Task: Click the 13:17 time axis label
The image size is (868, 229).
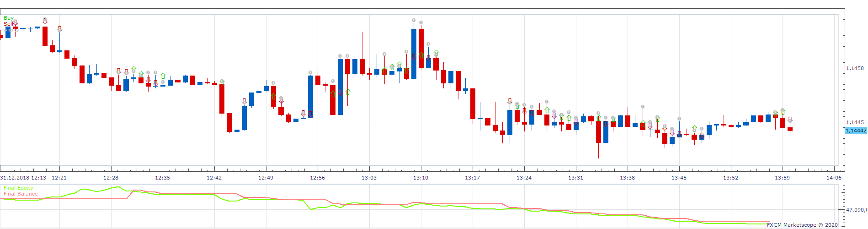Action: point(472,178)
